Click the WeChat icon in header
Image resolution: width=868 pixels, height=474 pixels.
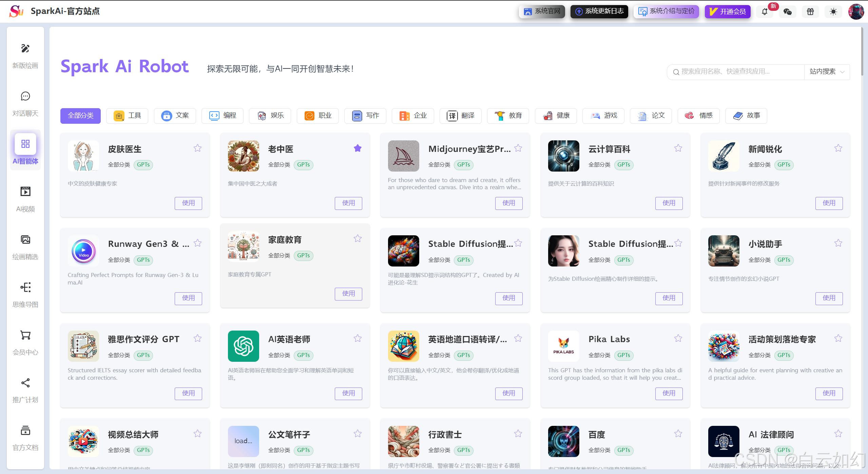pos(788,12)
